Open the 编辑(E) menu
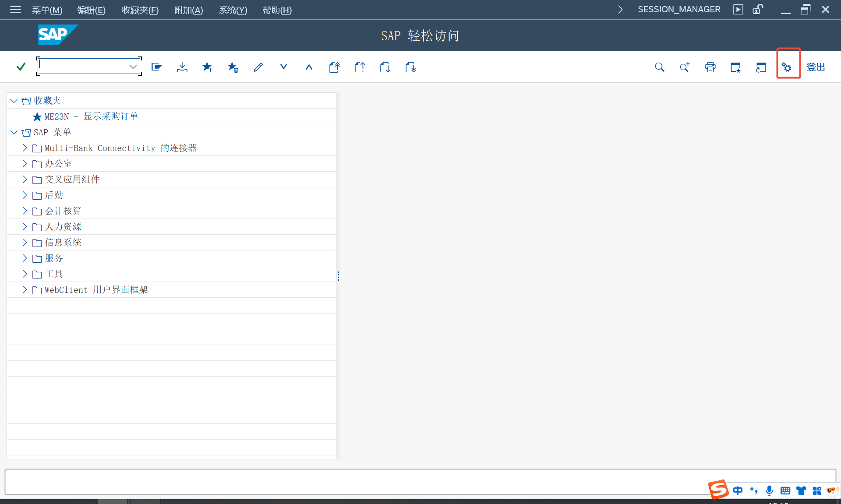The image size is (841, 504). pos(91,10)
